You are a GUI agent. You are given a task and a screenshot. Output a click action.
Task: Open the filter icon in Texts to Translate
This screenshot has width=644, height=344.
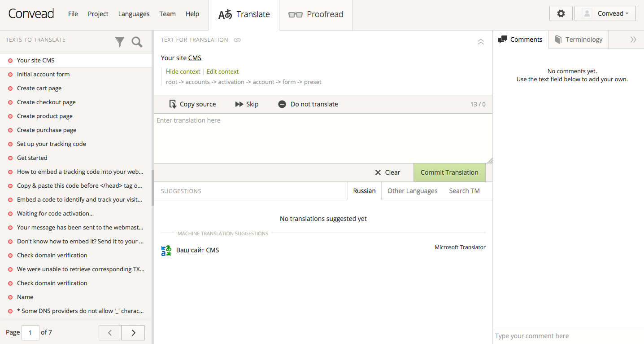coord(120,42)
